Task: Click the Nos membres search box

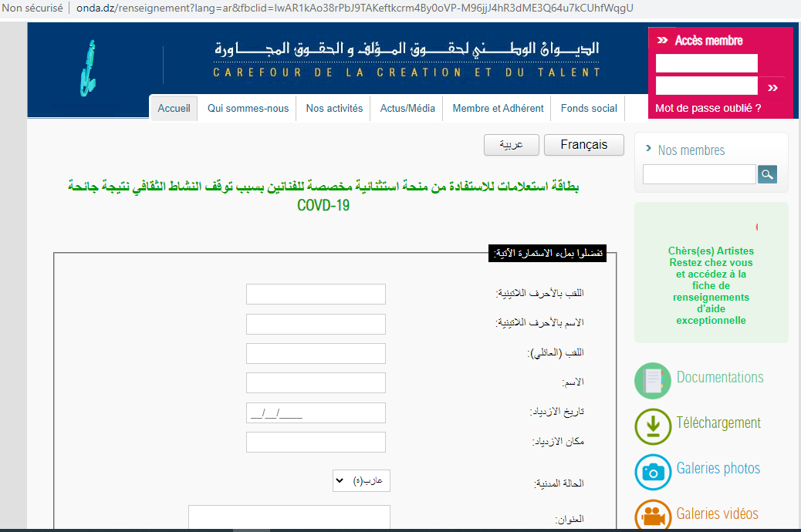Action: [698, 174]
